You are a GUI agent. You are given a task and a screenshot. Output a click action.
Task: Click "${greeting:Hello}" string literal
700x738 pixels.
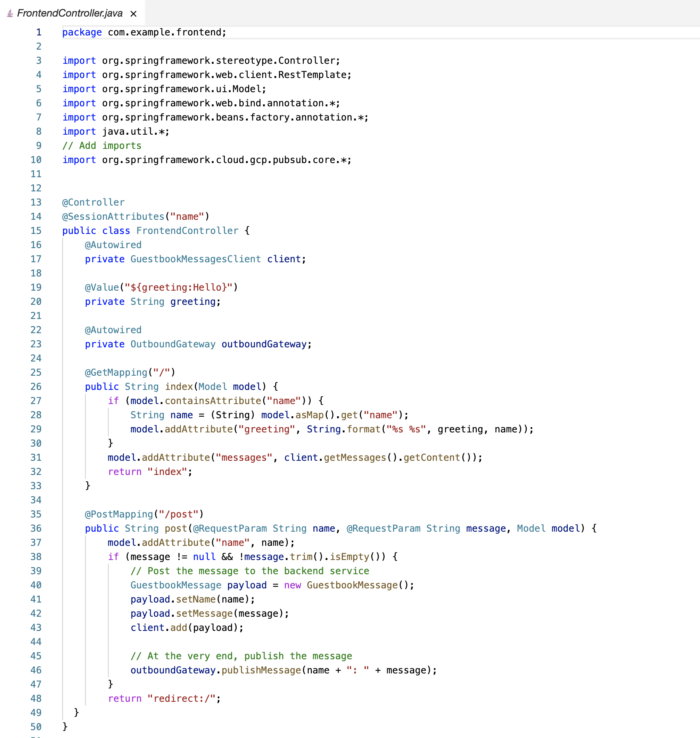pyautogui.click(x=178, y=287)
